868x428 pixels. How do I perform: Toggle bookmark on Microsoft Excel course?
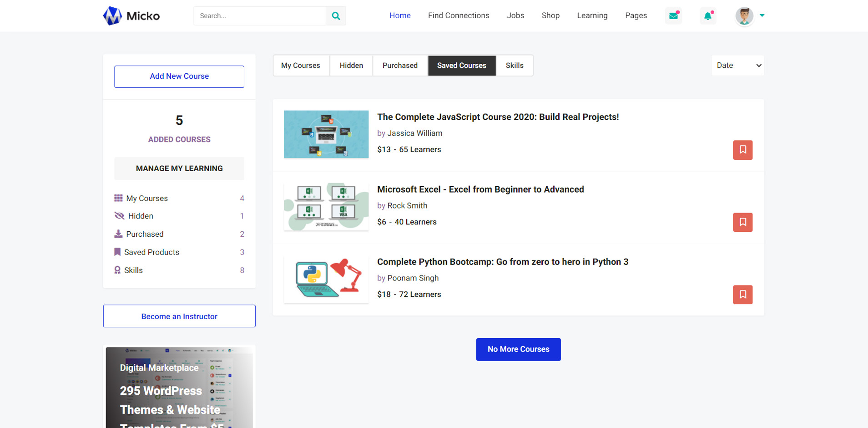pos(742,222)
